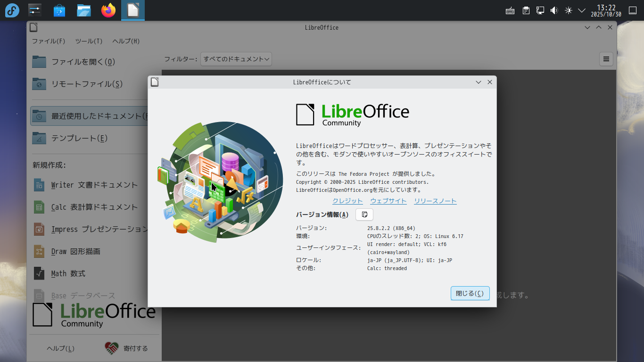Create a Draw 図形描画 via its icon
Viewport: 644px width, 362px height.
pos(39,251)
